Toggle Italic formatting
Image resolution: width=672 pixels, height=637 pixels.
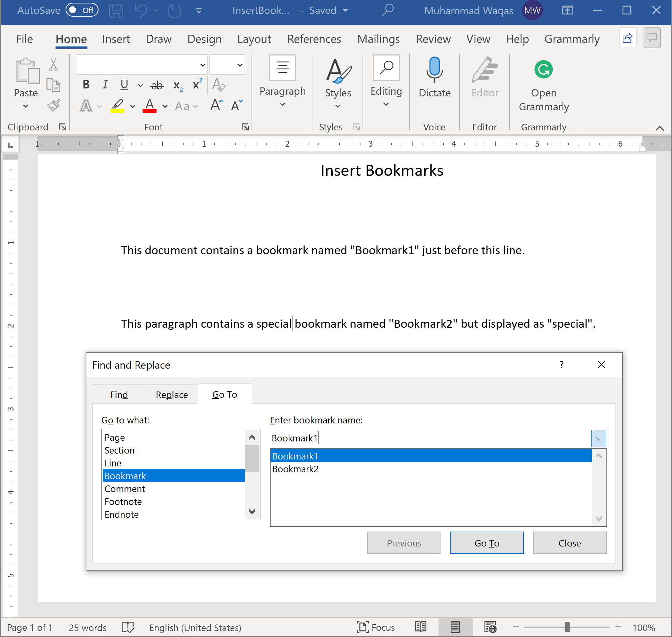point(105,85)
